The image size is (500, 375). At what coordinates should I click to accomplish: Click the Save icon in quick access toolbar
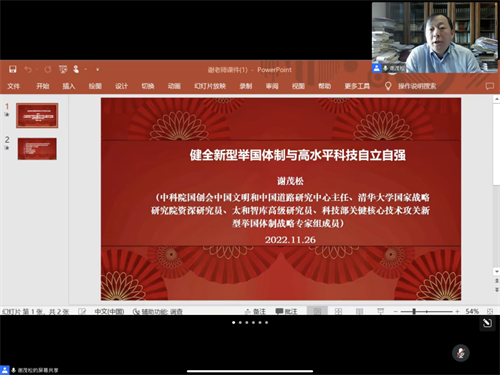coord(13,69)
